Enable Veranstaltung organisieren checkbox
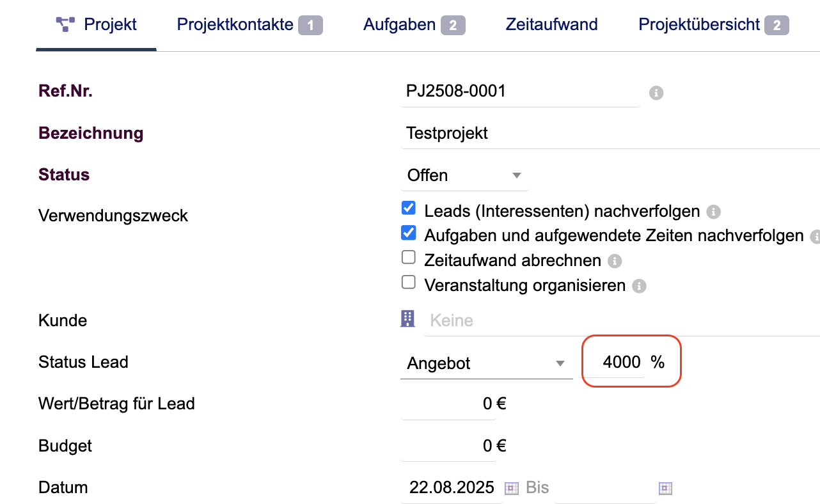820x504 pixels. 408,283
